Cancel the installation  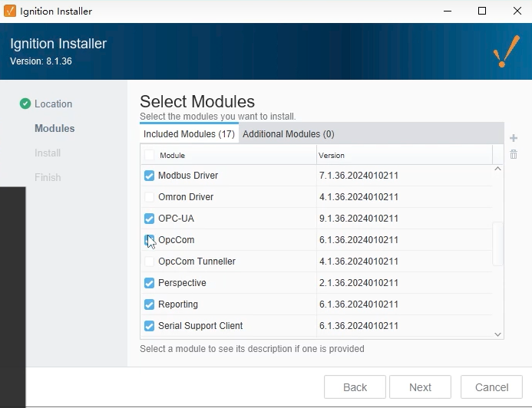[491, 387]
